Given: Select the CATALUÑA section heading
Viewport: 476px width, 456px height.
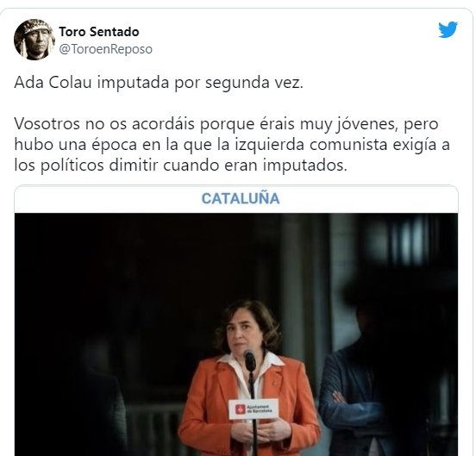Looking at the screenshot, I should pyautogui.click(x=241, y=198).
